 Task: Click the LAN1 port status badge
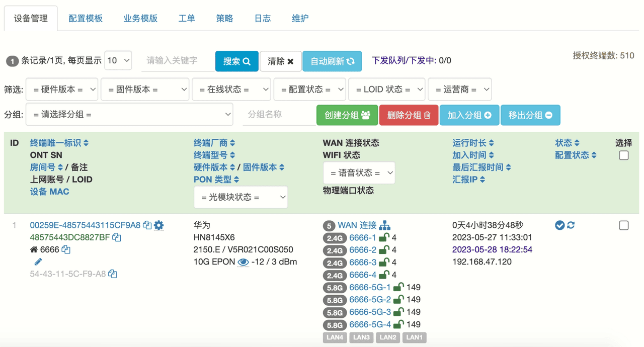click(x=414, y=337)
